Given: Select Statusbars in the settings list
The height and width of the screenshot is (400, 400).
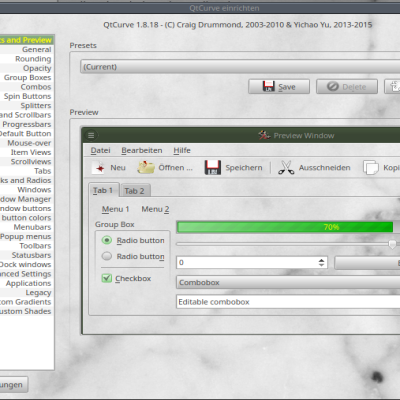Looking at the screenshot, I should click(x=27, y=255).
